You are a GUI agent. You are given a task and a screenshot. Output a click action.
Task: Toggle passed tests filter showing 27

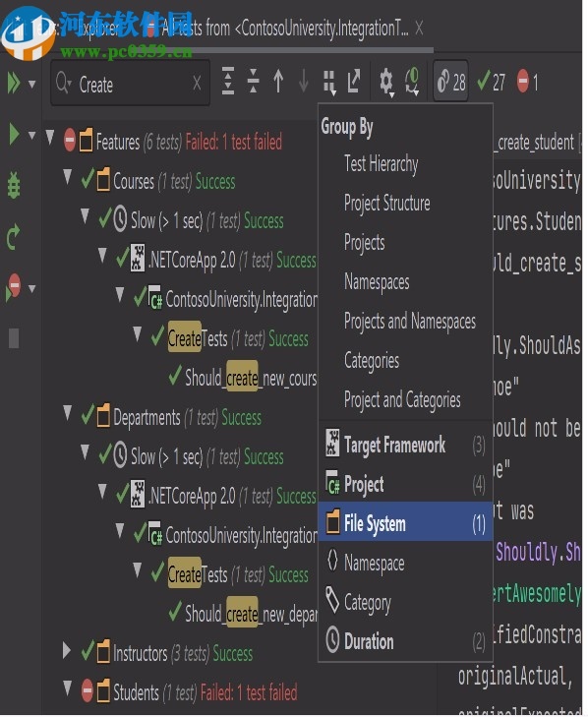click(492, 82)
